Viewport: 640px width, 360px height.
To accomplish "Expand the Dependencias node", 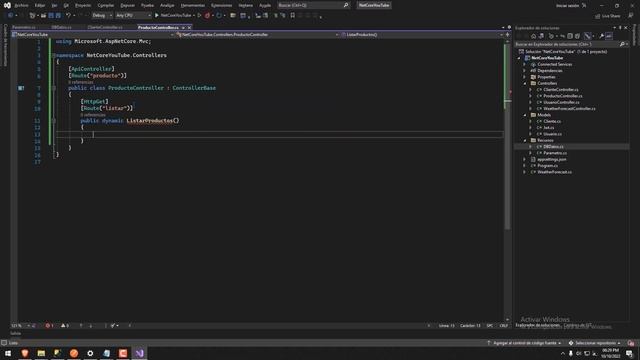I will [525, 71].
